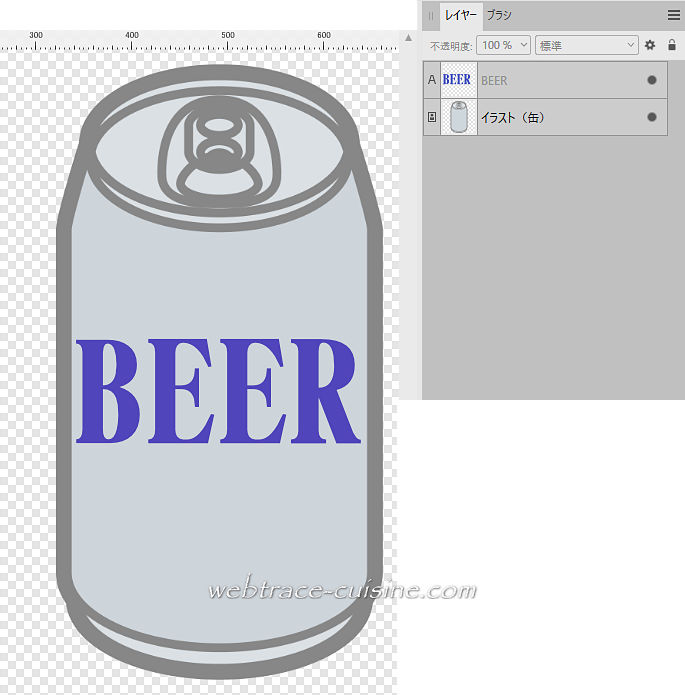685x695 pixels.
Task: Click the panel drag grip handle
Action: (x=431, y=15)
